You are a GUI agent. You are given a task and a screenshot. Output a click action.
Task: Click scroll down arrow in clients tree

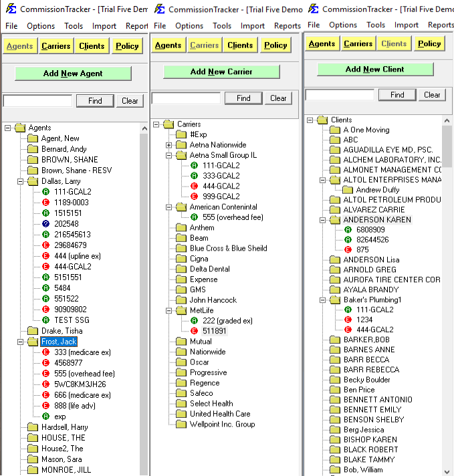click(447, 472)
